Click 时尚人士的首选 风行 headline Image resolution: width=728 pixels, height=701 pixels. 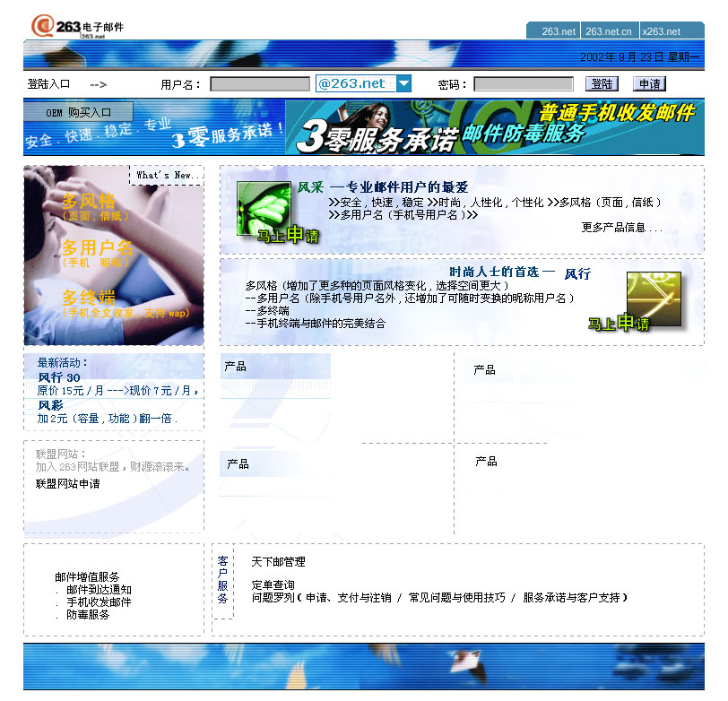519,273
